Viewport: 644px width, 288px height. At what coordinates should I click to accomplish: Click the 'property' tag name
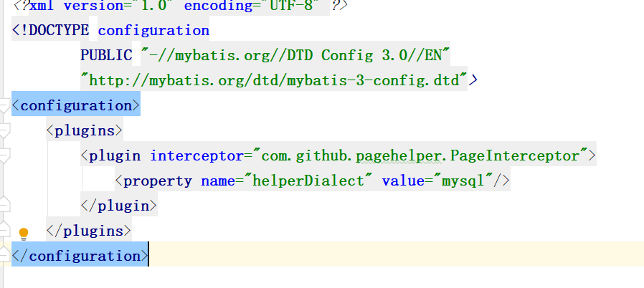click(157, 181)
